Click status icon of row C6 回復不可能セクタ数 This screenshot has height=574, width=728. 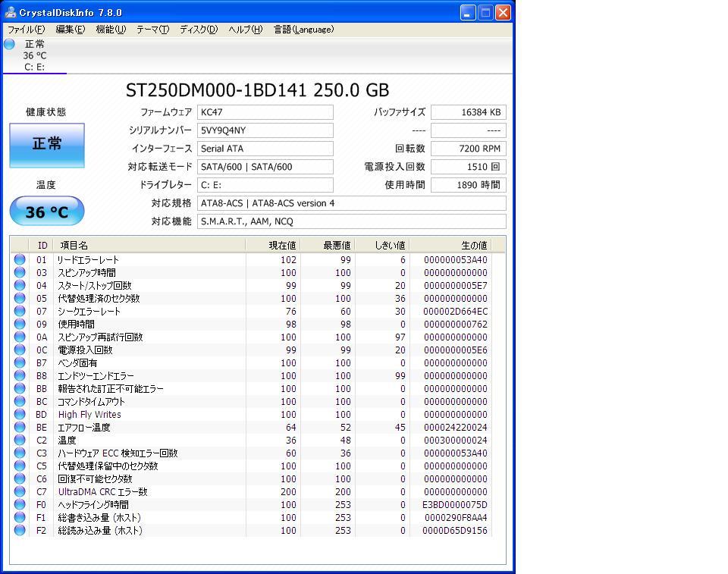pos(20,478)
